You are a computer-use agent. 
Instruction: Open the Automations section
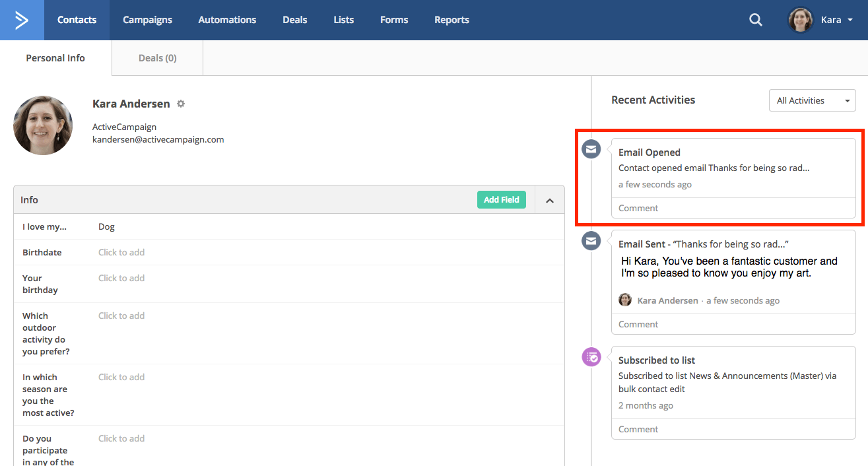pyautogui.click(x=227, y=20)
